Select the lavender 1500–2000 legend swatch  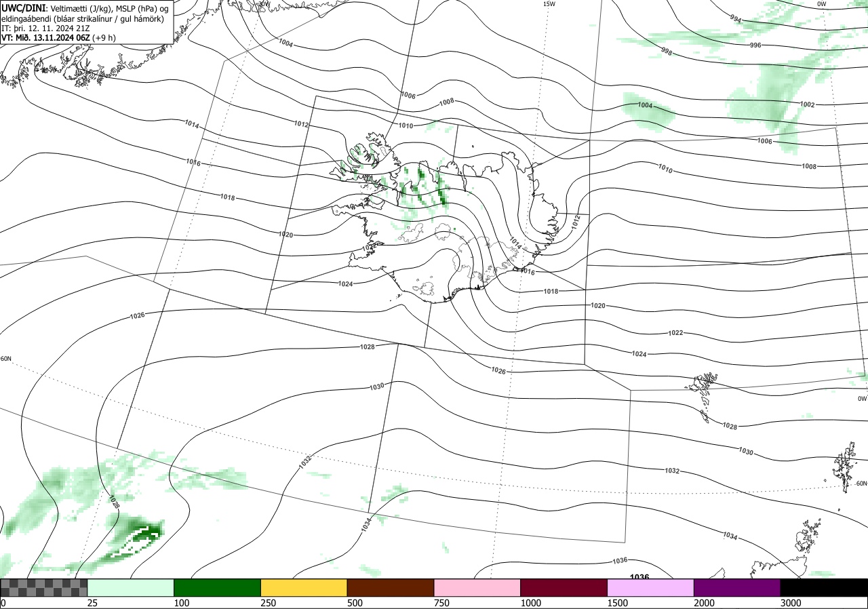651,587
